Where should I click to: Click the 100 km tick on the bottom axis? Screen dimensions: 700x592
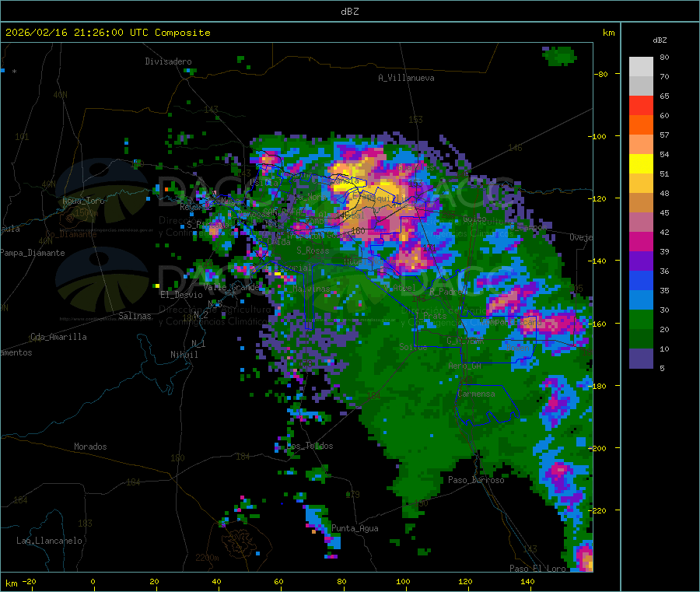tap(403, 582)
